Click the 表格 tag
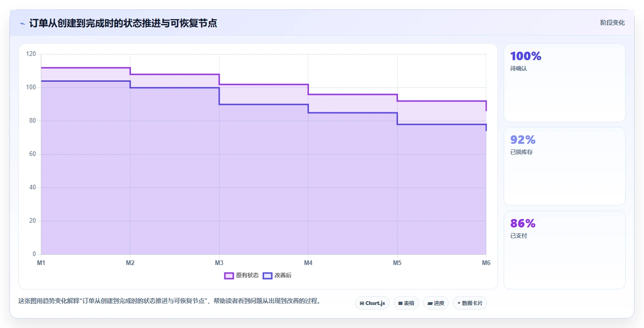The width and height of the screenshot is (644, 328). (406, 303)
